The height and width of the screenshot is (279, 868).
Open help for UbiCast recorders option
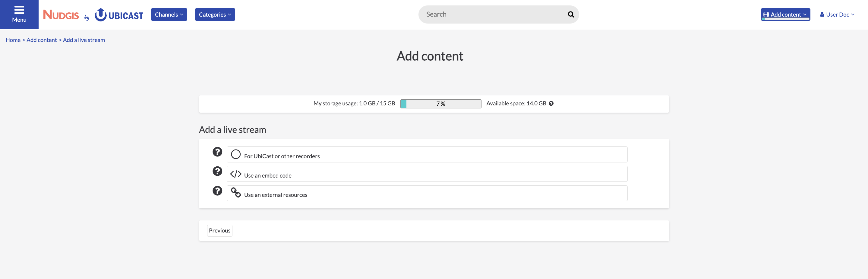217,152
